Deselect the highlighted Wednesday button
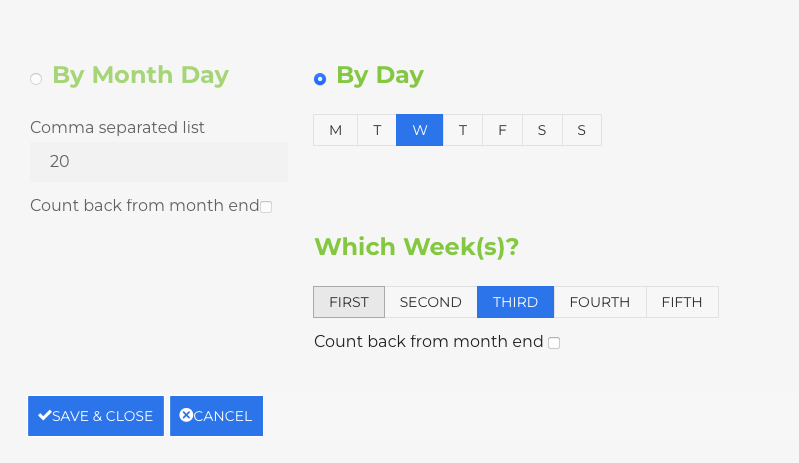This screenshot has height=463, width=799. 419,130
